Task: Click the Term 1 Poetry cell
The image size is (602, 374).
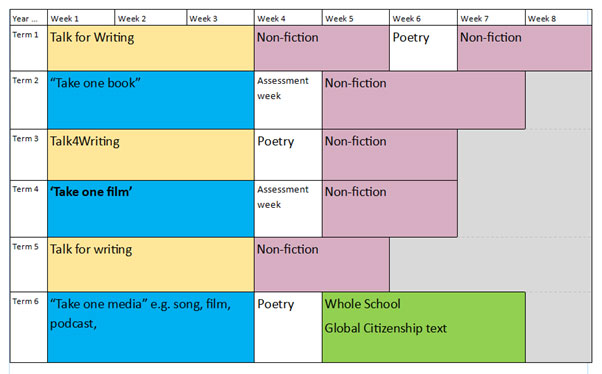Action: coord(423,48)
